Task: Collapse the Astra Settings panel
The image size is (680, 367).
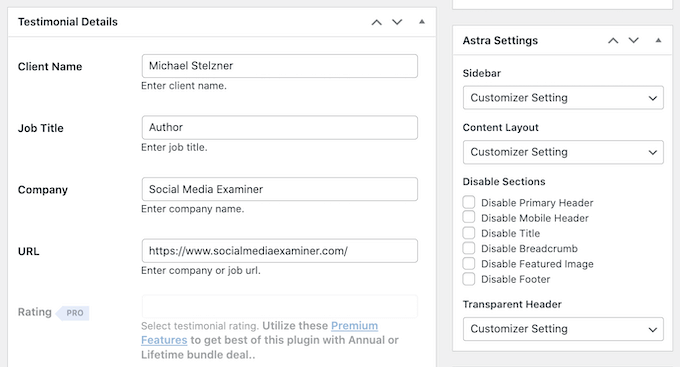Action: pos(658,40)
